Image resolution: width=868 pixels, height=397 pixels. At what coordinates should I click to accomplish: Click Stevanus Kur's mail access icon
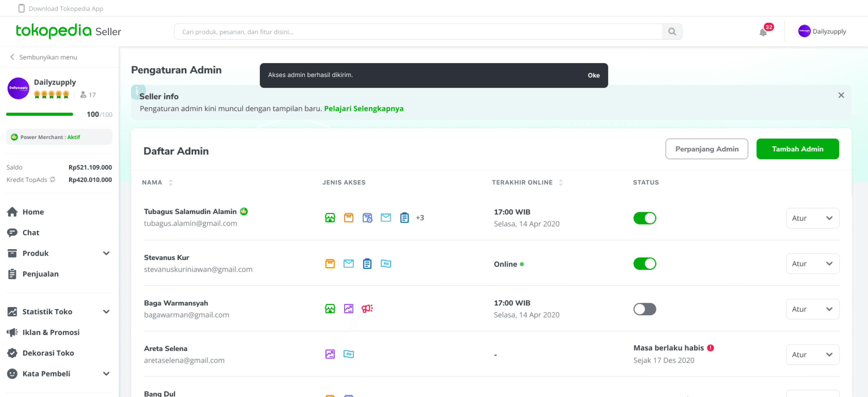click(x=349, y=263)
